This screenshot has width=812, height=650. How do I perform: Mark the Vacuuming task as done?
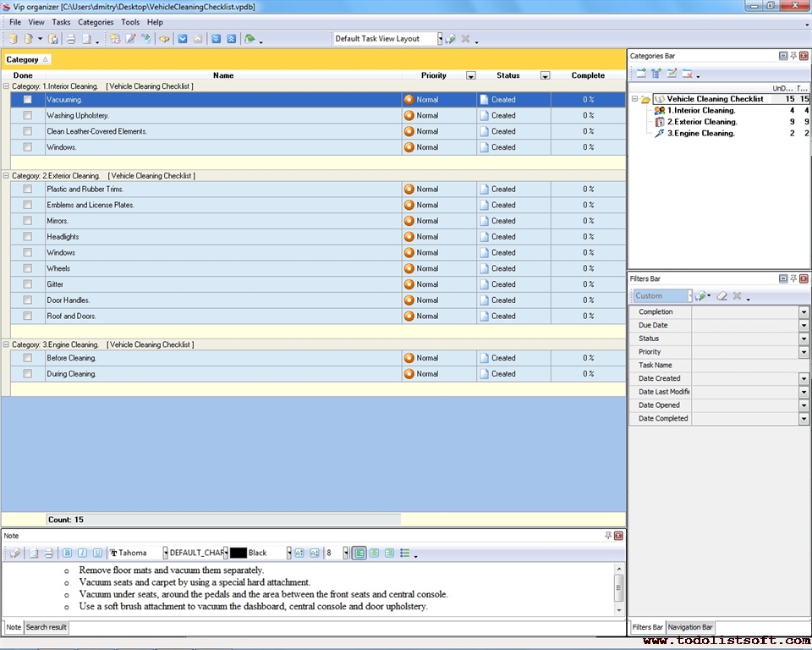coord(28,100)
